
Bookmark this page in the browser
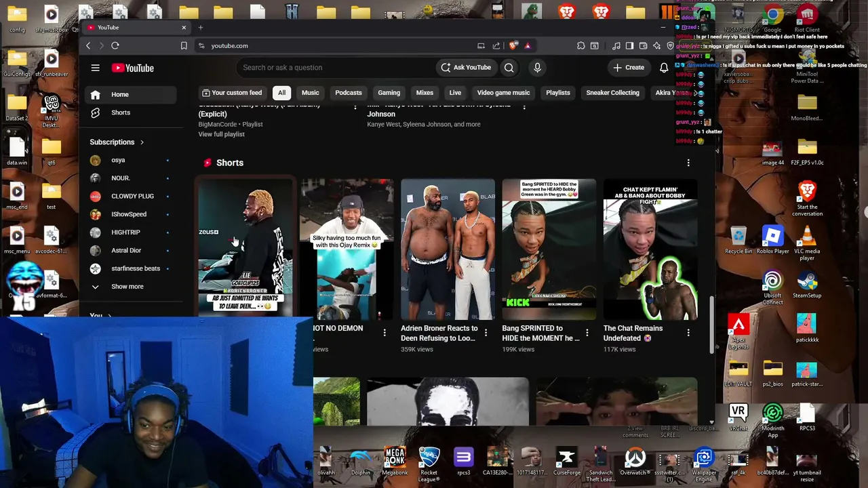click(184, 45)
